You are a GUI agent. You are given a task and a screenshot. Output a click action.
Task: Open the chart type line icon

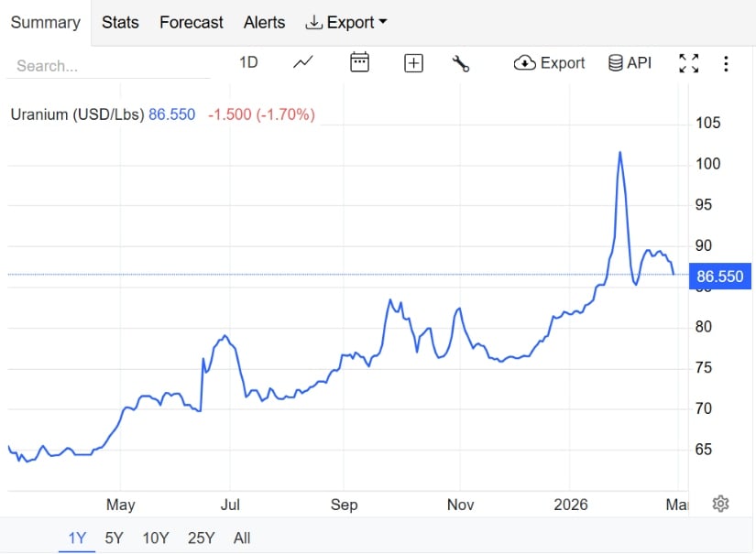[303, 62]
